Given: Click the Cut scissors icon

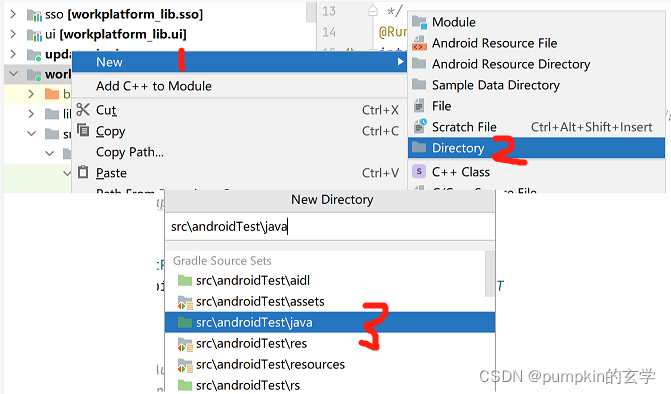Looking at the screenshot, I should (x=83, y=110).
